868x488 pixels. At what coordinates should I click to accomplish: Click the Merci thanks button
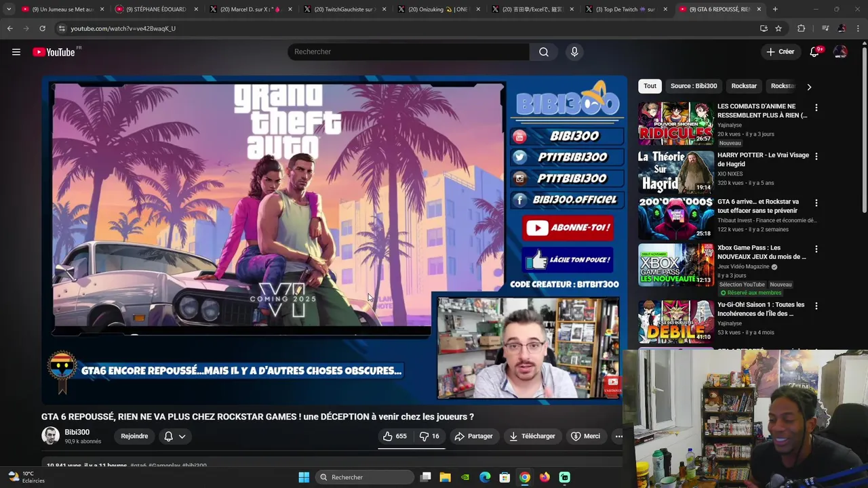(585, 436)
